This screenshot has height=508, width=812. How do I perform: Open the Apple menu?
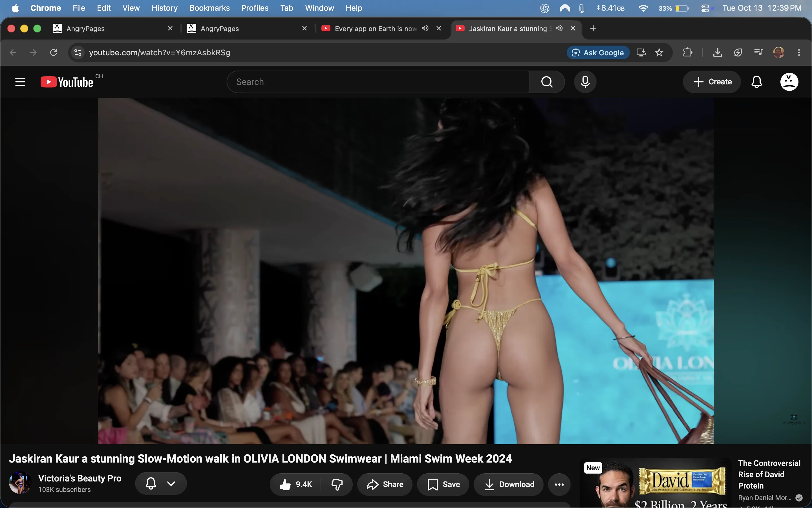[x=15, y=8]
